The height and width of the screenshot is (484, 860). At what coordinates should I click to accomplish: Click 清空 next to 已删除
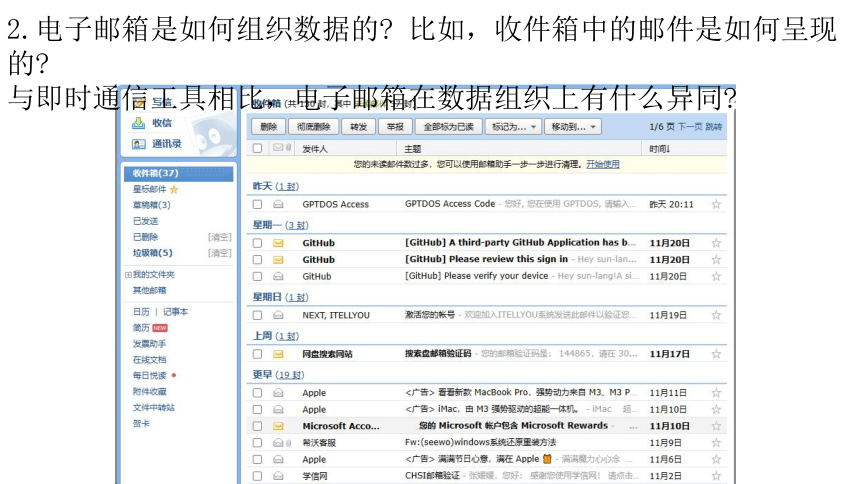tap(219, 237)
